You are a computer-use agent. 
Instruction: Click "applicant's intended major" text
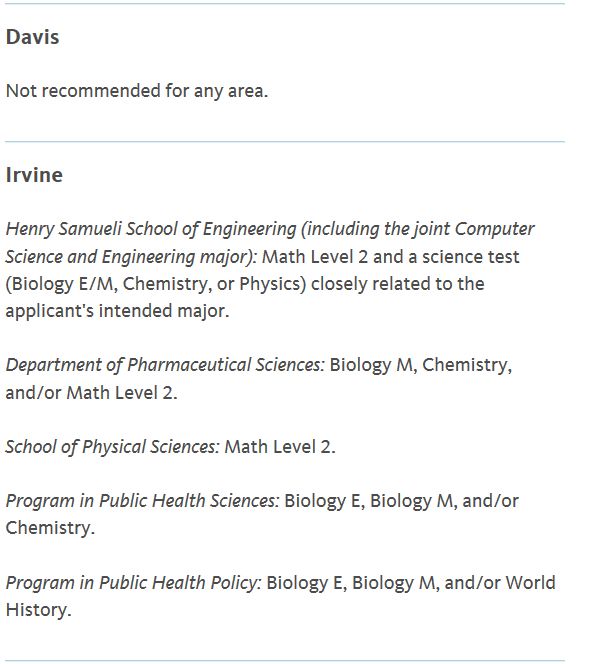pos(117,311)
